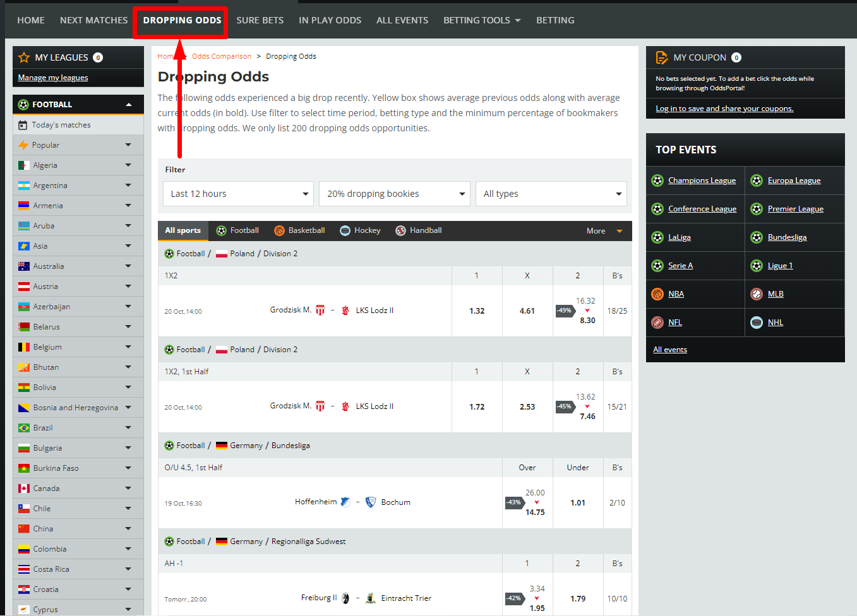Expand the Argentina league list
The image size is (857, 616).
tap(128, 186)
